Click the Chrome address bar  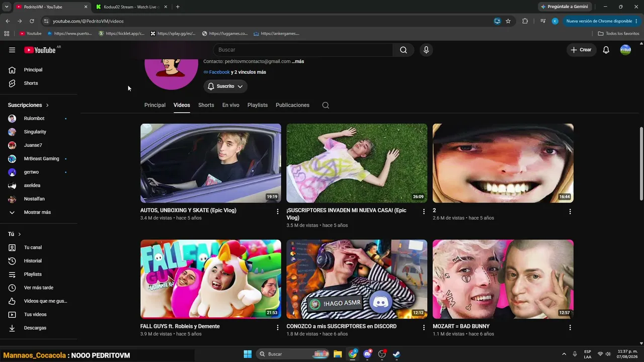(269, 21)
